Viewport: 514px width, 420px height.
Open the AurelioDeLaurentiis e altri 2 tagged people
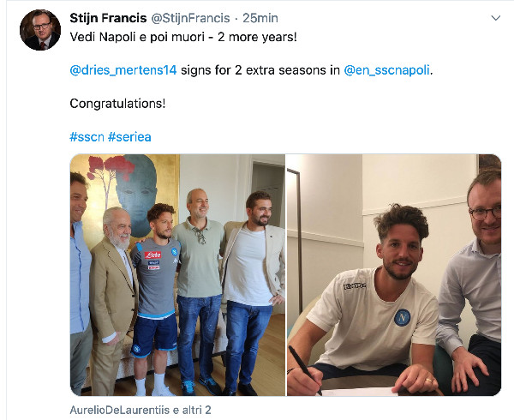tap(140, 410)
